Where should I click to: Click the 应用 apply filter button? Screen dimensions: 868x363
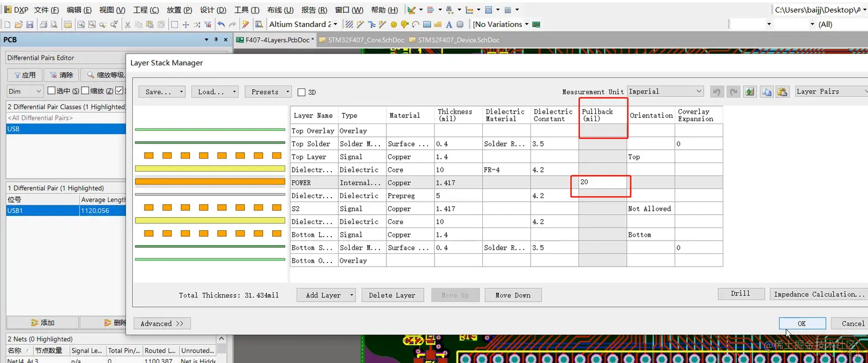(25, 75)
